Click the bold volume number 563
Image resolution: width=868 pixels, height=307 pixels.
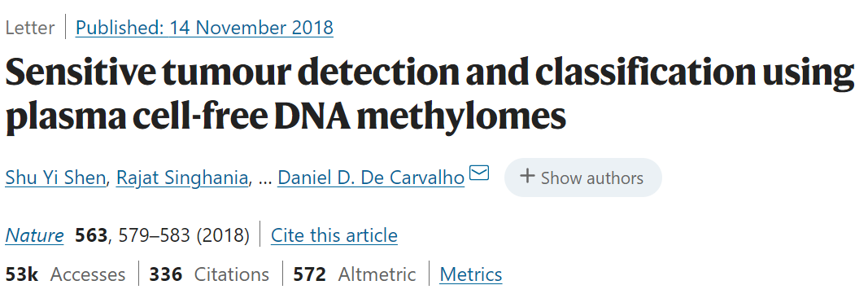click(91, 235)
